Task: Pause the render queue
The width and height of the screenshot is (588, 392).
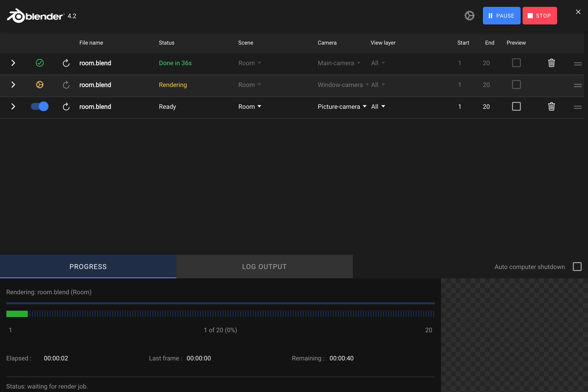Action: tap(502, 15)
